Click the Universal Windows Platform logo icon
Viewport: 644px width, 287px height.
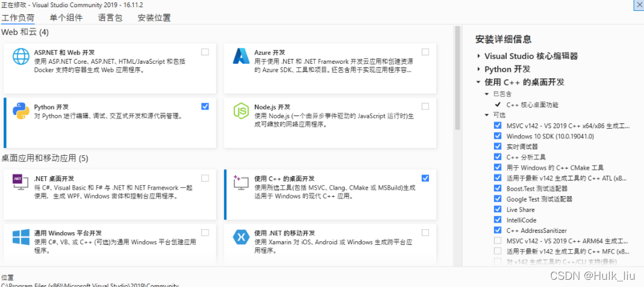[x=20, y=236]
